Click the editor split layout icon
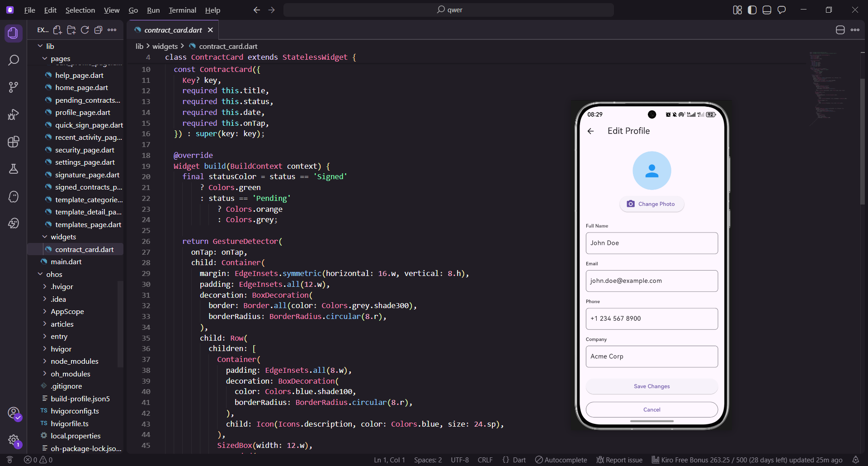The width and height of the screenshot is (868, 466). (840, 30)
